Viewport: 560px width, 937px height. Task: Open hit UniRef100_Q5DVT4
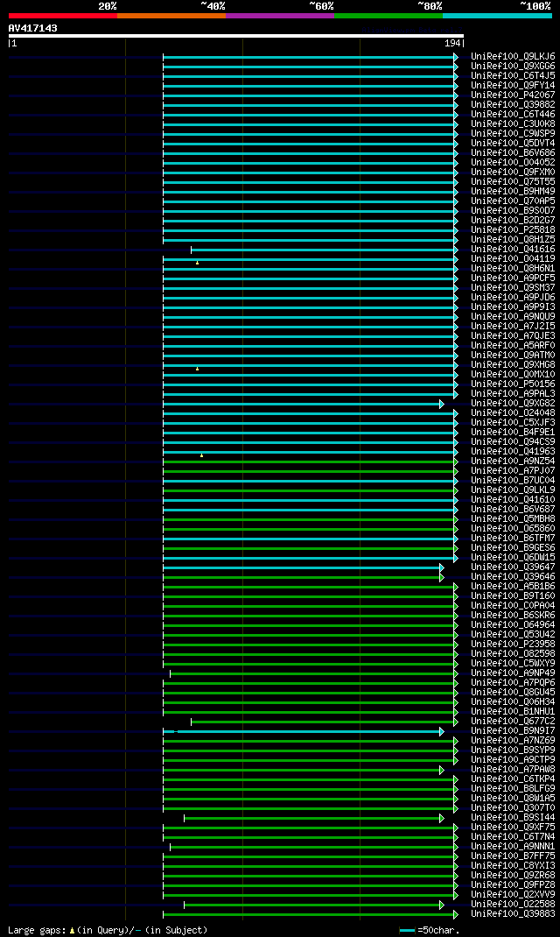(513, 144)
